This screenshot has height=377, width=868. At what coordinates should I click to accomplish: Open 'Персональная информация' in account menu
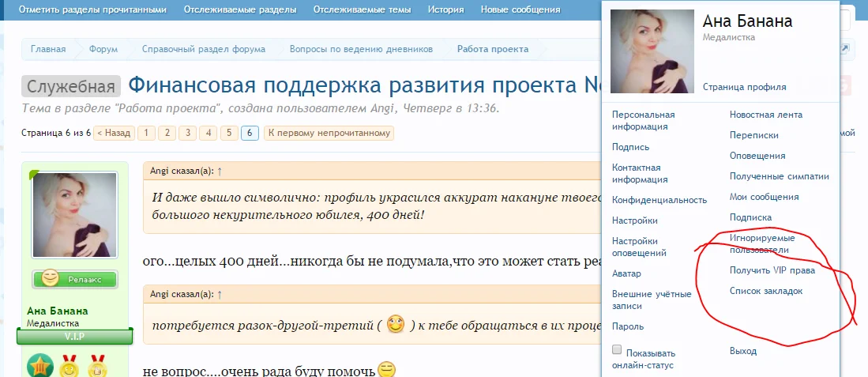pos(643,121)
